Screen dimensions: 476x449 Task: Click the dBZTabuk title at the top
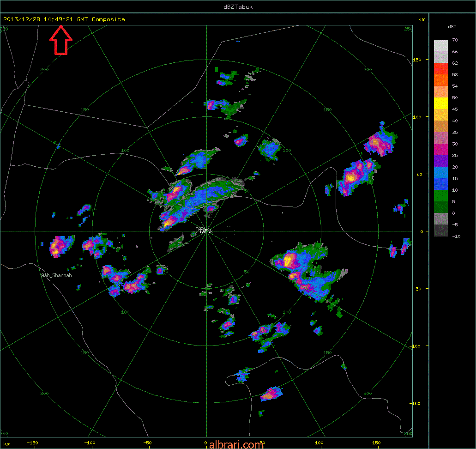(x=238, y=6)
